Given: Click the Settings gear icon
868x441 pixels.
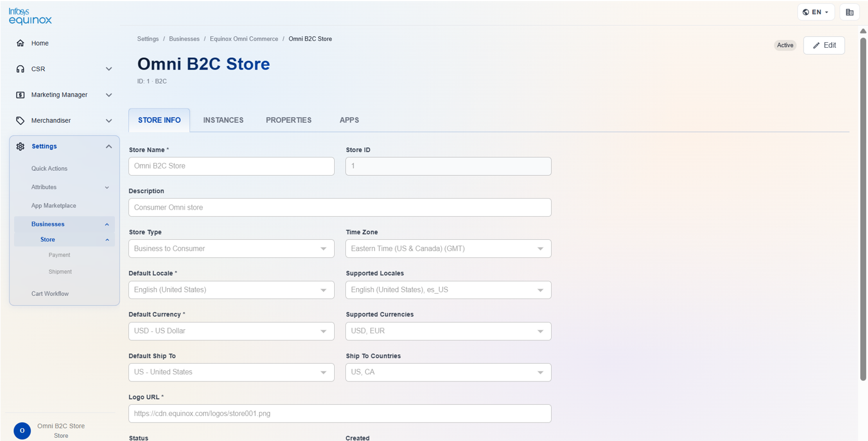Looking at the screenshot, I should [x=21, y=146].
